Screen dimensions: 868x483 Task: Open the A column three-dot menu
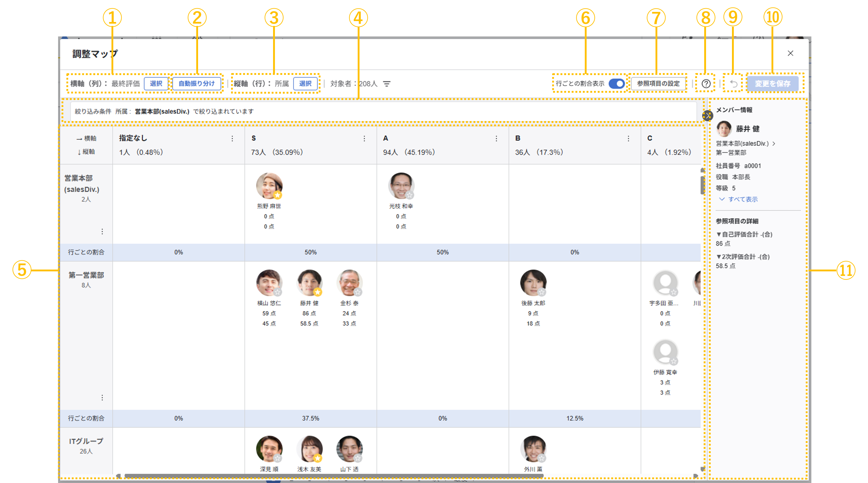tap(496, 139)
